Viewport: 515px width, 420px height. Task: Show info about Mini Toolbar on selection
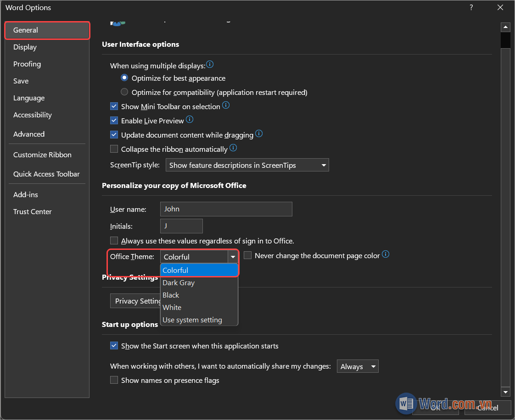coord(226,105)
